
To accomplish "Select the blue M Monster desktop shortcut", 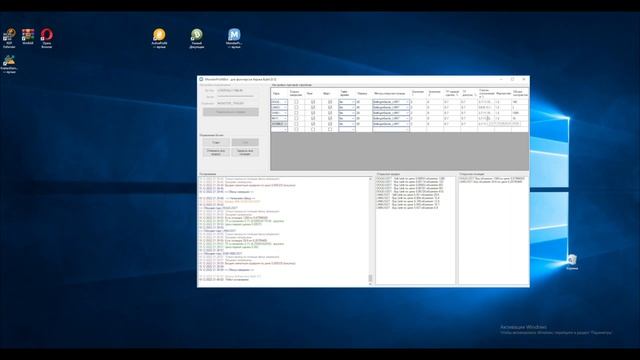I will pos(234,38).
